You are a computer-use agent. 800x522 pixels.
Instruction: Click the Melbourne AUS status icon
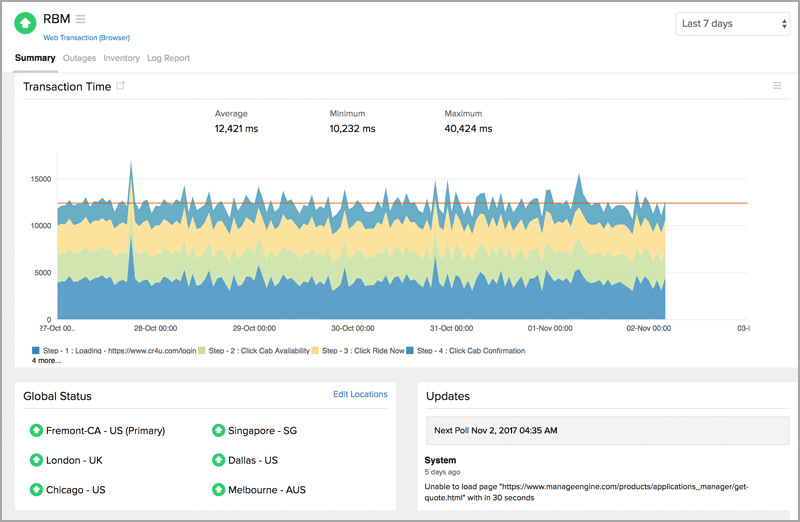218,490
